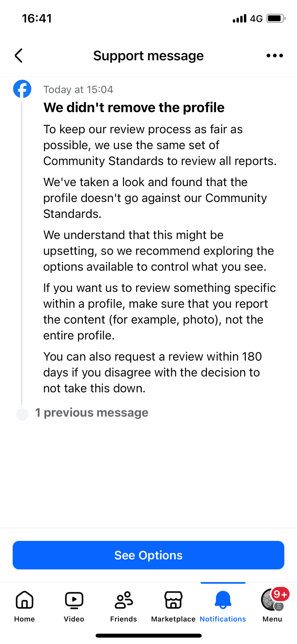The image size is (297, 644).
Task: Open the Marketplace tab
Action: 173,606
